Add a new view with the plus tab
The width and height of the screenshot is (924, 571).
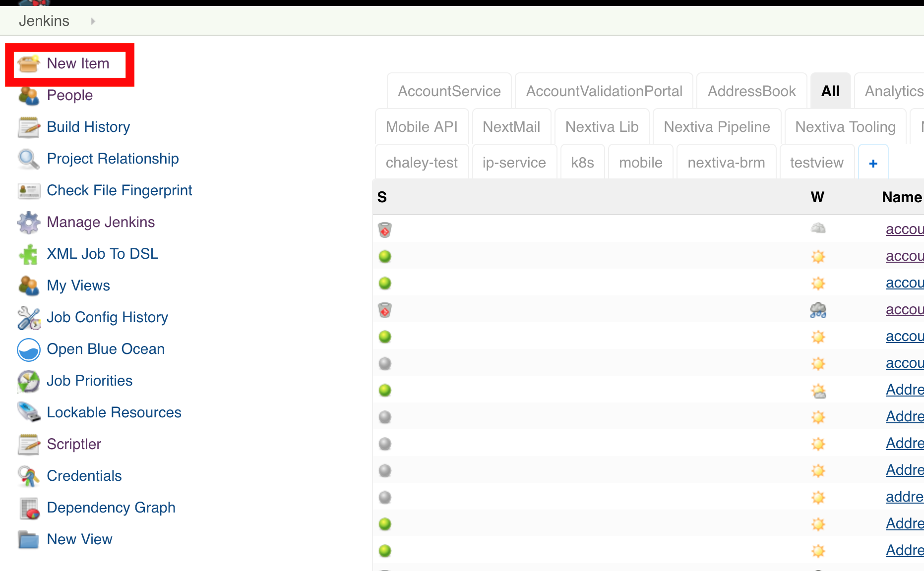[x=873, y=163]
